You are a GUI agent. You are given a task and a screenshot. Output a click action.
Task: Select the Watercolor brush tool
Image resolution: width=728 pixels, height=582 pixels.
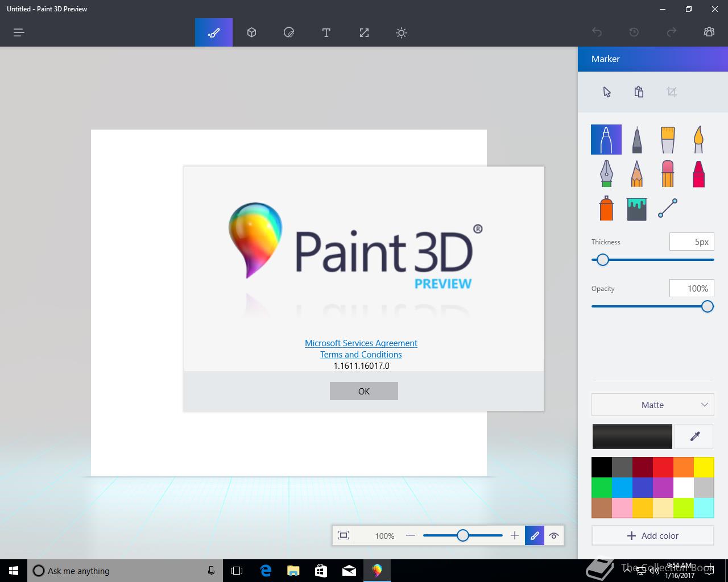tap(698, 139)
